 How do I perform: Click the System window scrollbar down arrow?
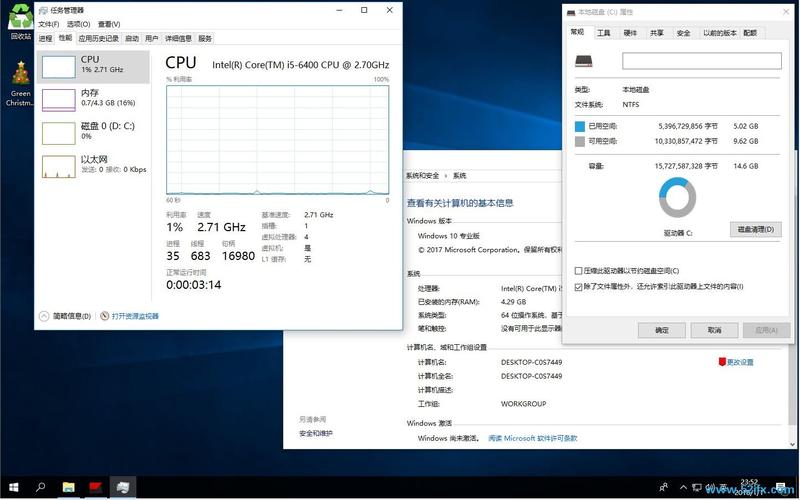792,444
